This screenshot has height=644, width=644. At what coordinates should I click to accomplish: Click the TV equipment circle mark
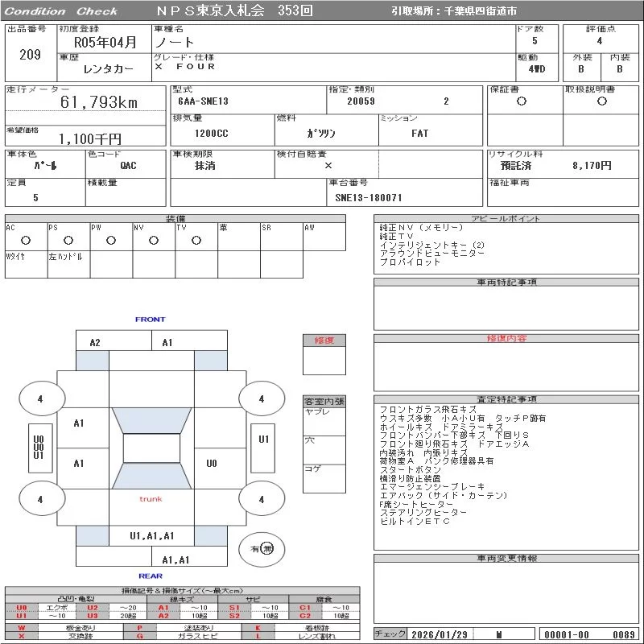coord(196,241)
